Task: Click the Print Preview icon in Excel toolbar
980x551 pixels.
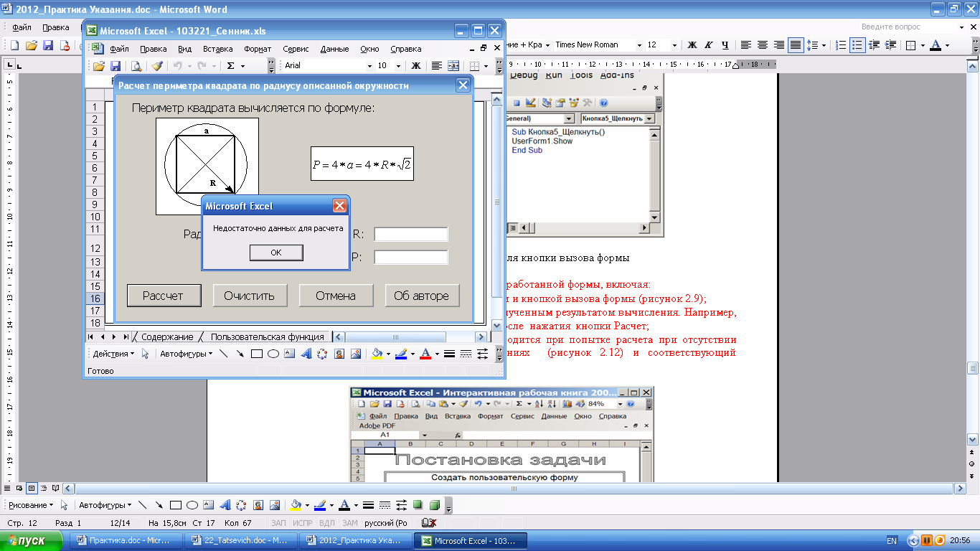Action: (136, 66)
